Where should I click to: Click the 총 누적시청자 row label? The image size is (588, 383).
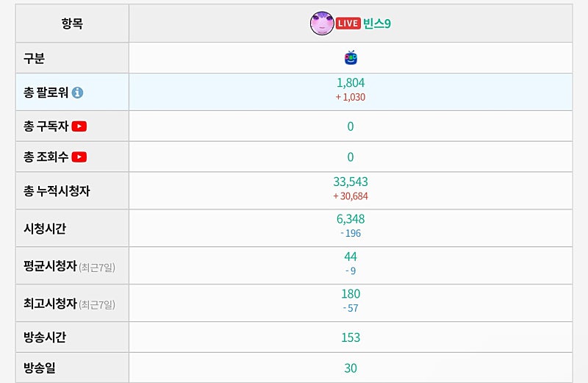coord(57,191)
